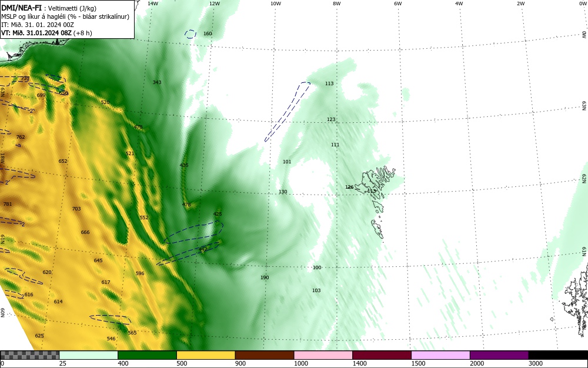Select the map value '130'

(x=283, y=192)
